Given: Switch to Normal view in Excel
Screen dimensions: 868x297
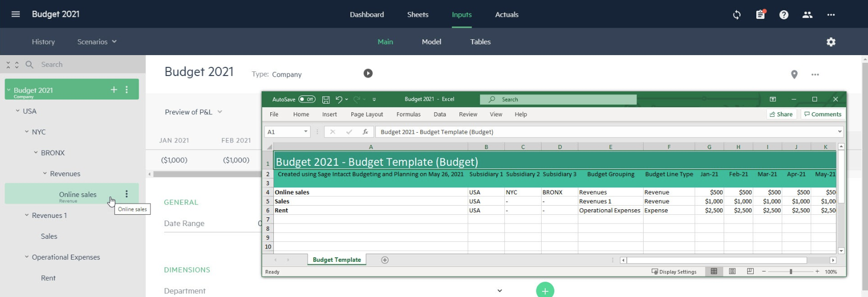Looking at the screenshot, I should coord(714,271).
